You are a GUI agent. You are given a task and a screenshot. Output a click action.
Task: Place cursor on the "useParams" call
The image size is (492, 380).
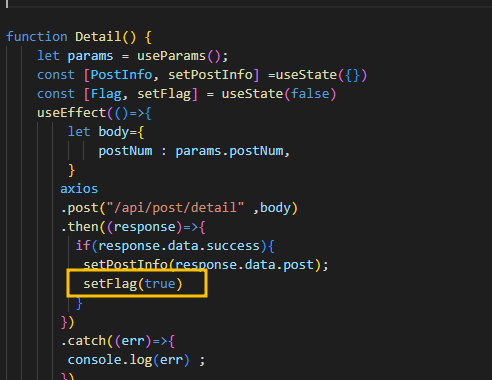(x=171, y=56)
